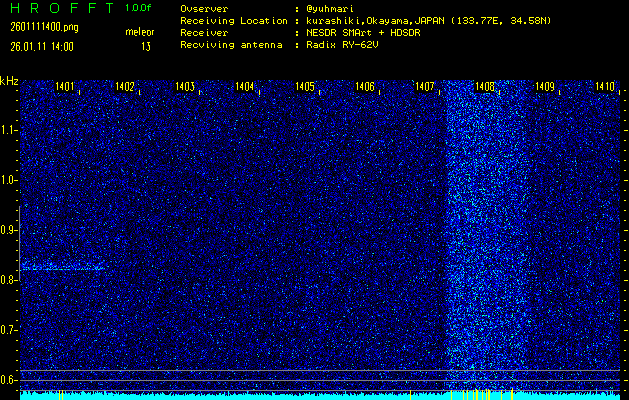
Task: Click the 1401 time marker
Action: pos(65,86)
